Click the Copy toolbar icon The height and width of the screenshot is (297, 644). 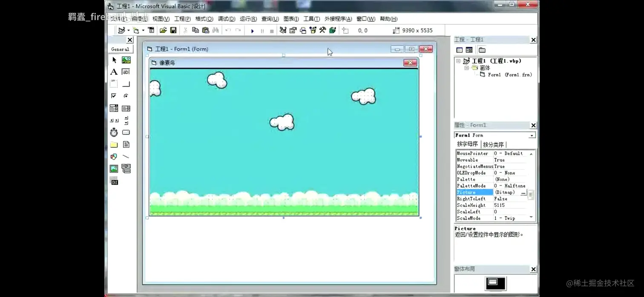click(x=195, y=30)
